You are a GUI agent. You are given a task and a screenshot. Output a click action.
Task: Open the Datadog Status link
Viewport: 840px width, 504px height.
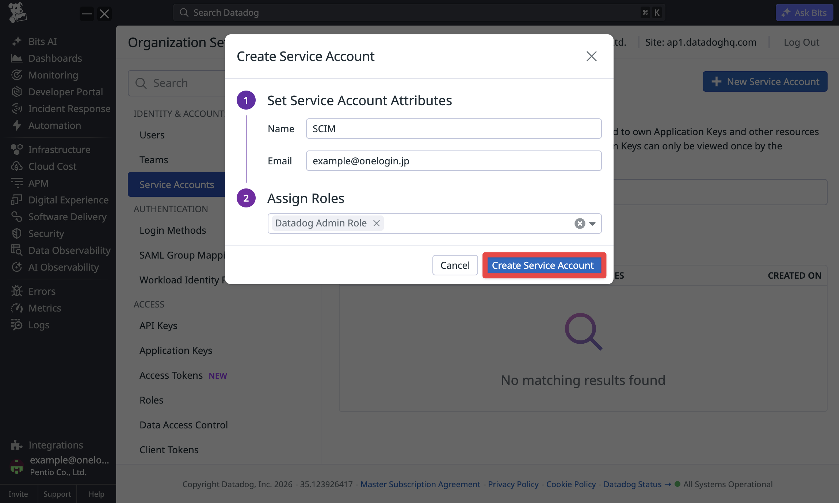[x=637, y=484]
